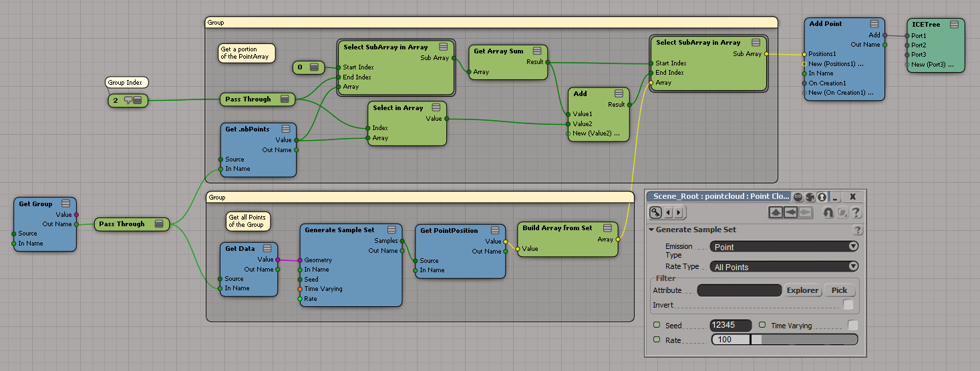Image resolution: width=980 pixels, height=371 pixels.
Task: Toggle the Time Varying checkbox
Action: pyautogui.click(x=852, y=326)
